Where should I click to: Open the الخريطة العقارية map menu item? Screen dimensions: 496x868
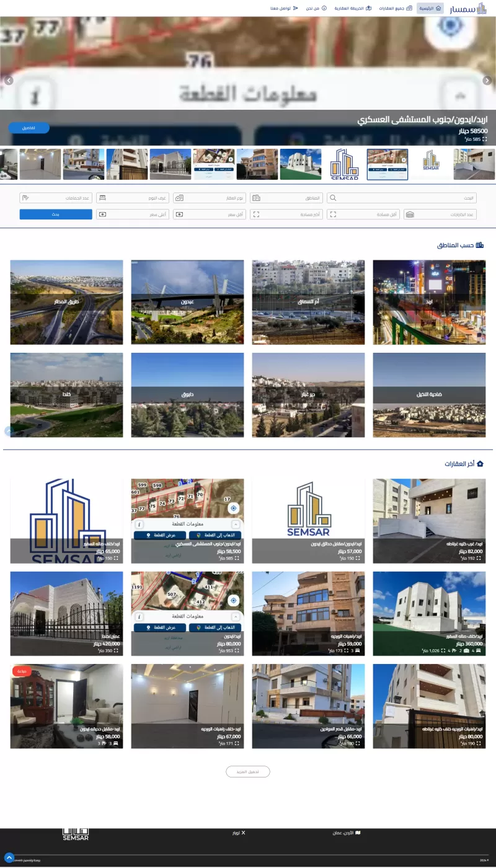tap(353, 8)
